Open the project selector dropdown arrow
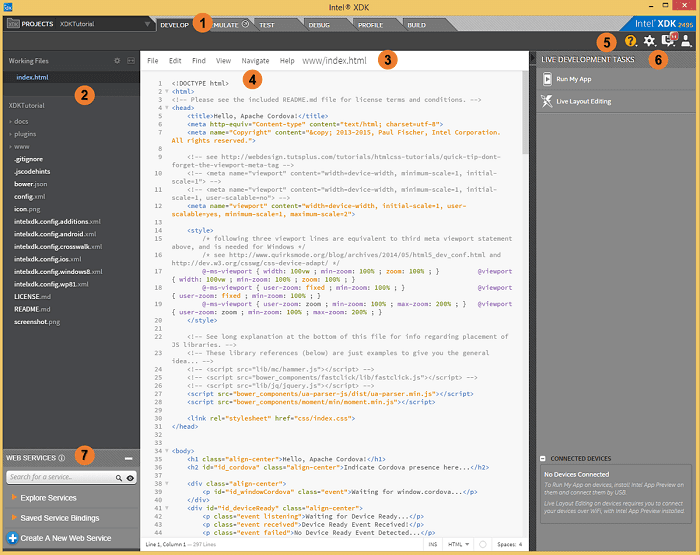 [147, 24]
